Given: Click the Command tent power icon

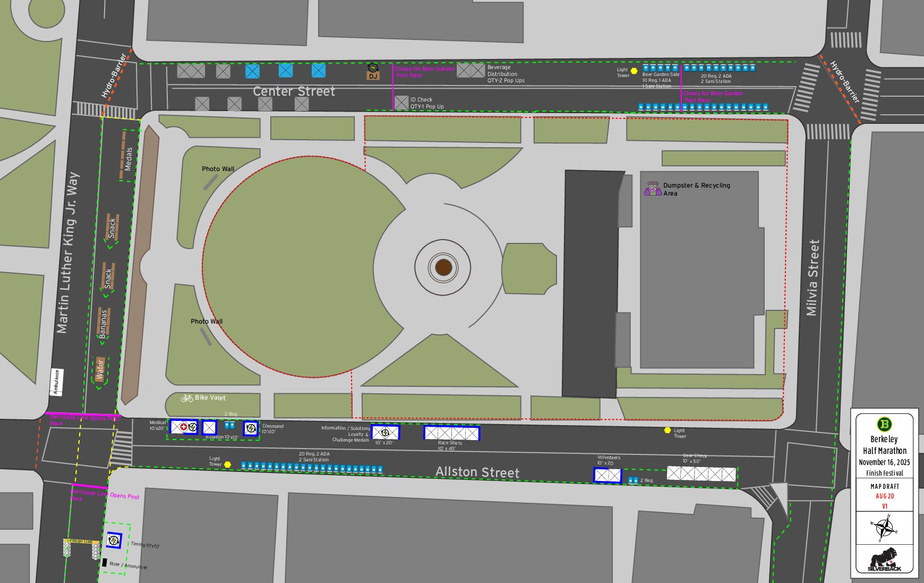Looking at the screenshot, I should tap(251, 428).
